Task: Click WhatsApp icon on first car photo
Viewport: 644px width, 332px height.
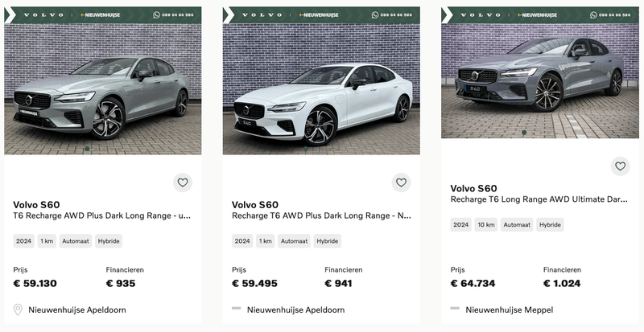Action: click(x=157, y=14)
